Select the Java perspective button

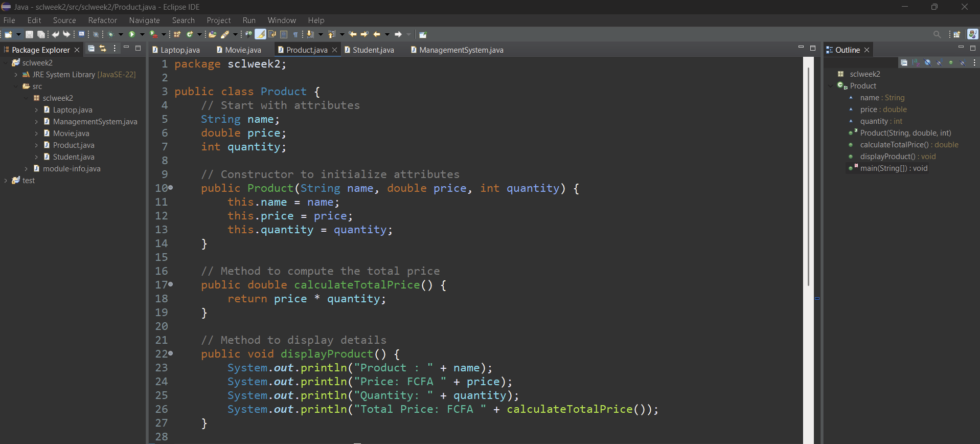click(972, 34)
